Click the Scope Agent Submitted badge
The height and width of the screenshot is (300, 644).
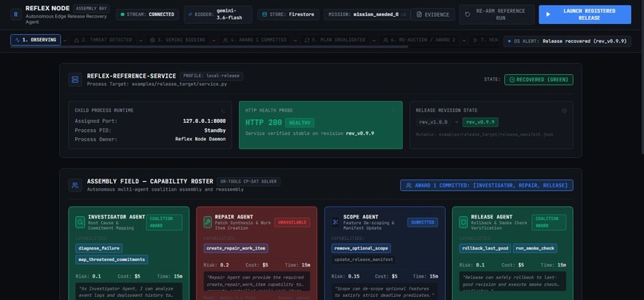tap(423, 222)
